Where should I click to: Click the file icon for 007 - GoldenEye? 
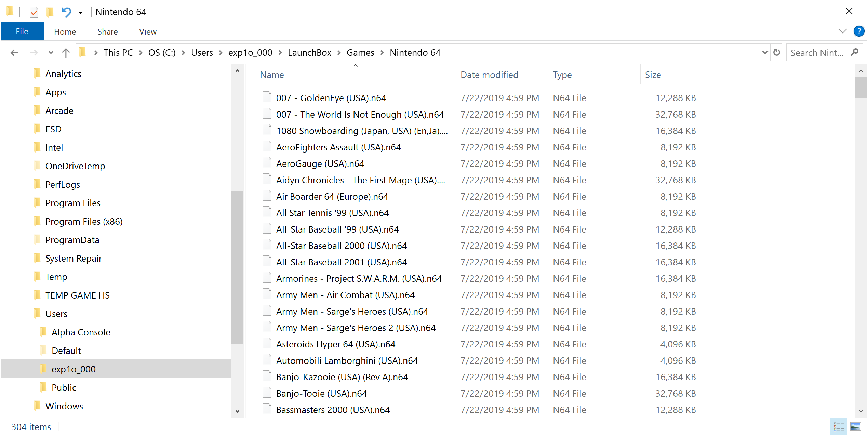[267, 97]
